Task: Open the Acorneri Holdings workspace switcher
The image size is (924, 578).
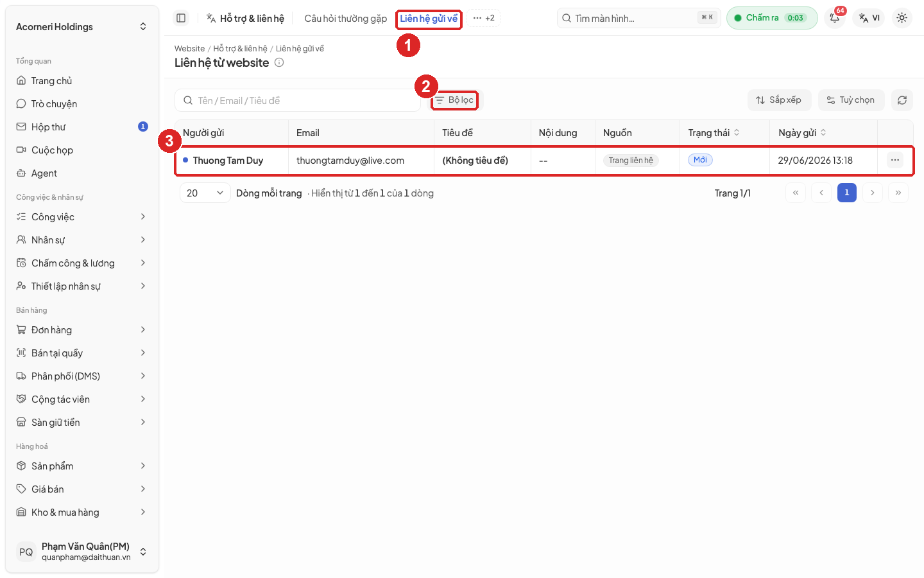Action: (82, 26)
